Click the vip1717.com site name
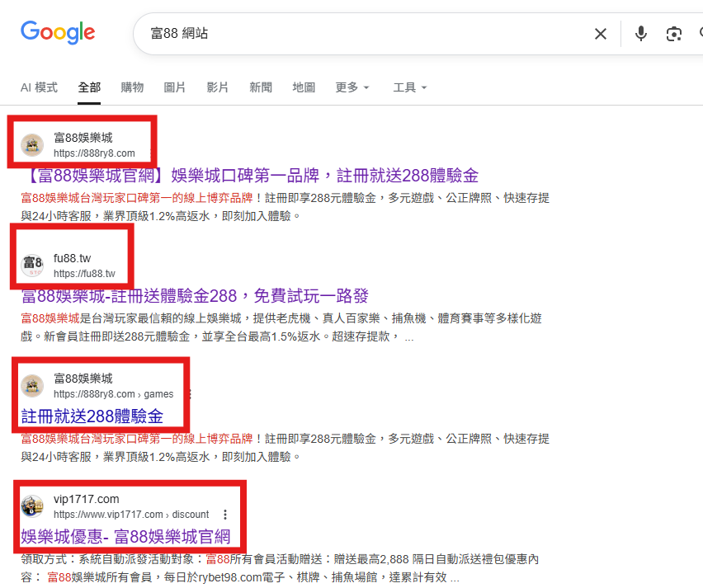The width and height of the screenshot is (703, 588). (87, 499)
